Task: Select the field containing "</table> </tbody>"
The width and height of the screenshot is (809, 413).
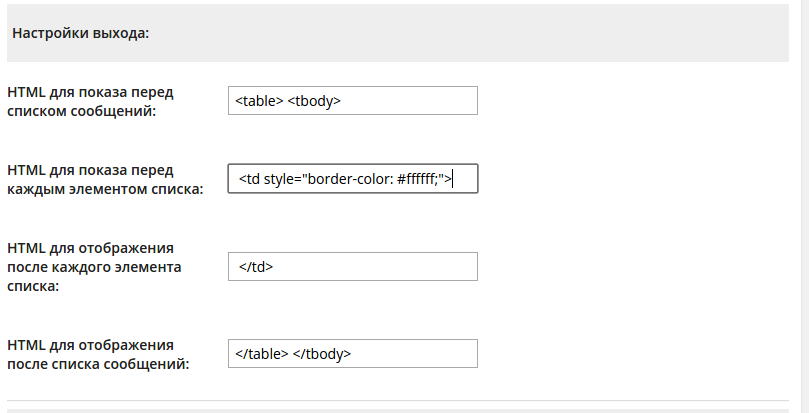Action: pos(352,354)
